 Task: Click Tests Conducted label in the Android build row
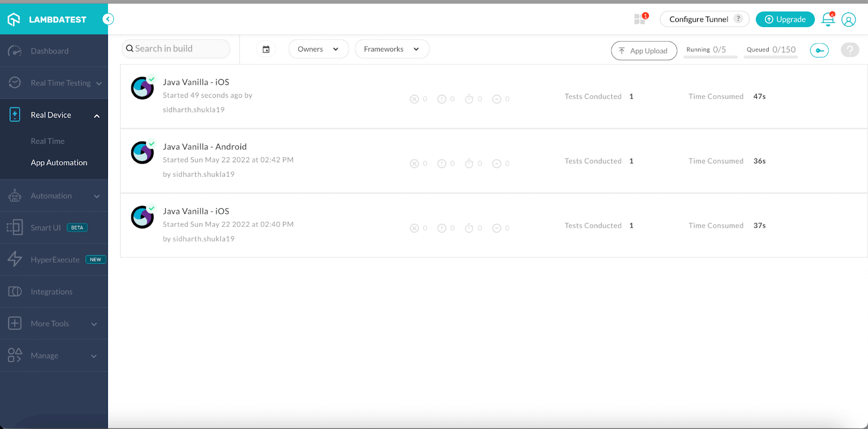tap(593, 161)
